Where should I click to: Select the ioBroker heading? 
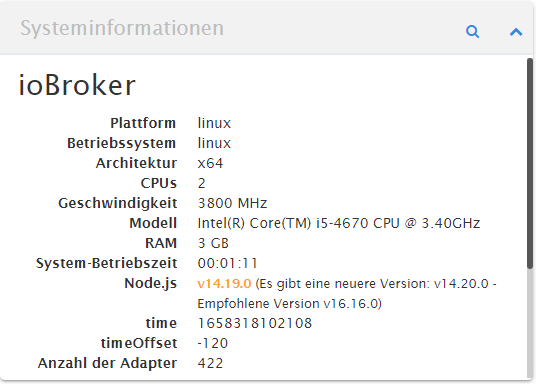click(77, 85)
